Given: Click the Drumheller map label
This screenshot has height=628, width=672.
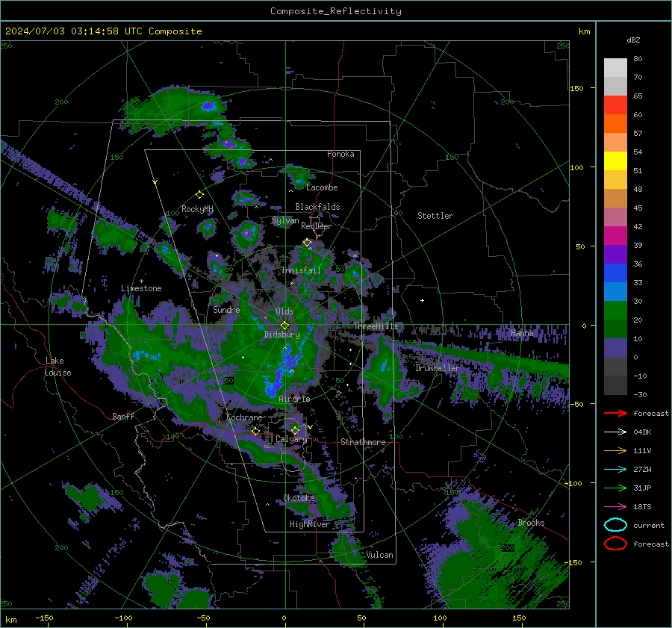Looking at the screenshot, I should point(437,368).
